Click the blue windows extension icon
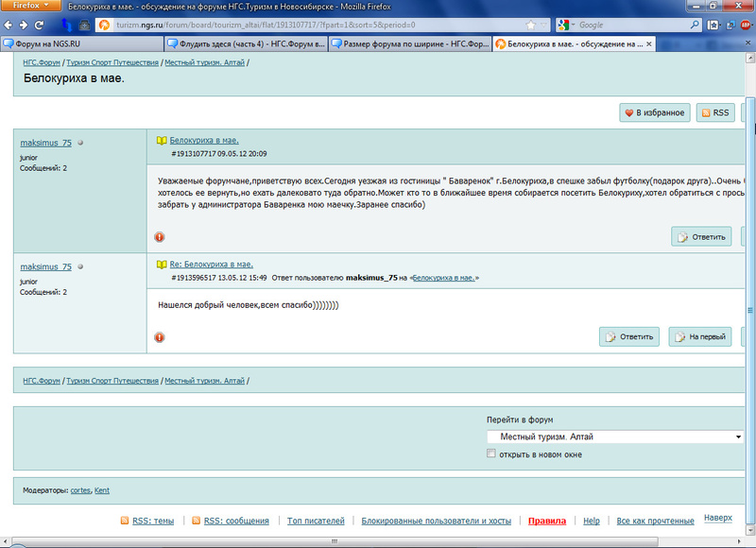 tap(730, 26)
